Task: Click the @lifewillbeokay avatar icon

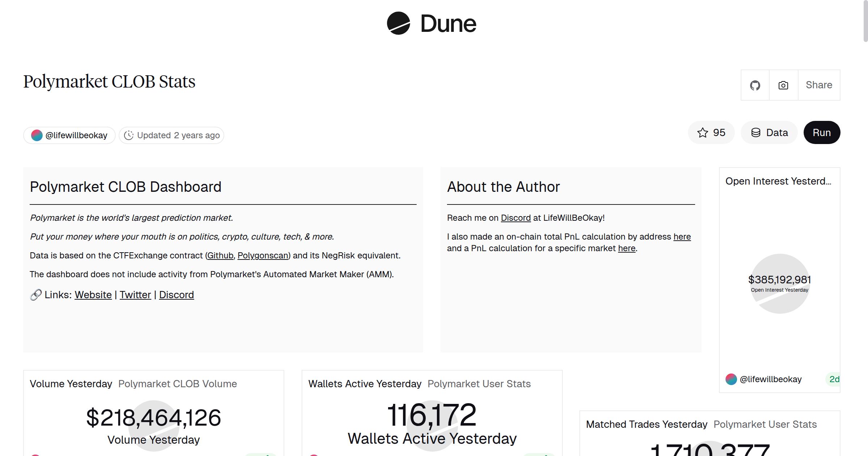Action: coord(38,135)
